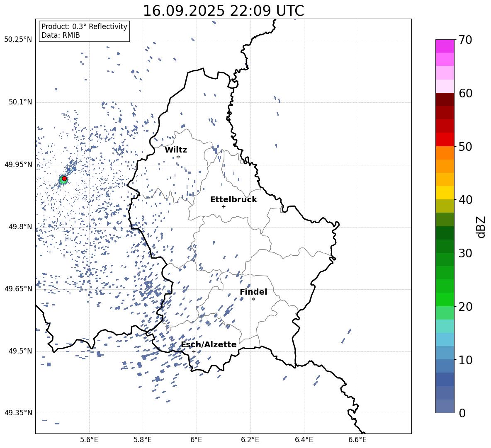Click 'Product: 0.3° Reflectivity' text
Screen dimensions: 491x448
tap(84, 27)
